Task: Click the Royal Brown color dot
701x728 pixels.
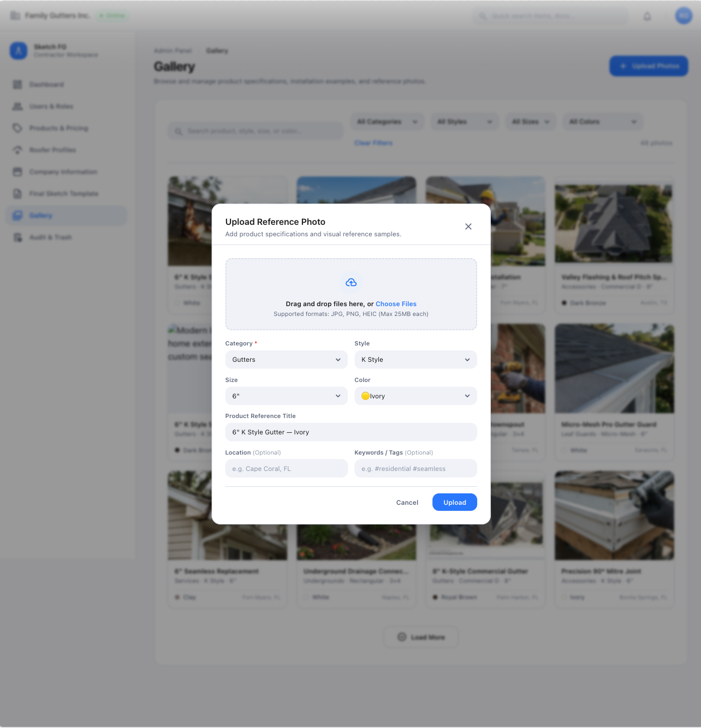Action: (x=435, y=597)
